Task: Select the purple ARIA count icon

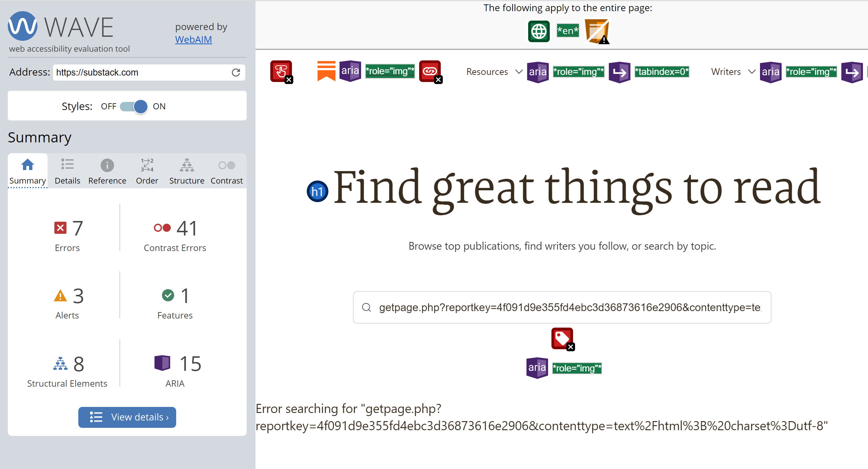Action: (x=162, y=363)
